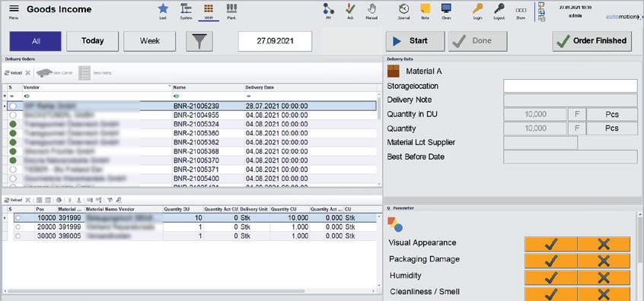Select green status circle for BNR-21005360
644x301 pixels.
13,133
